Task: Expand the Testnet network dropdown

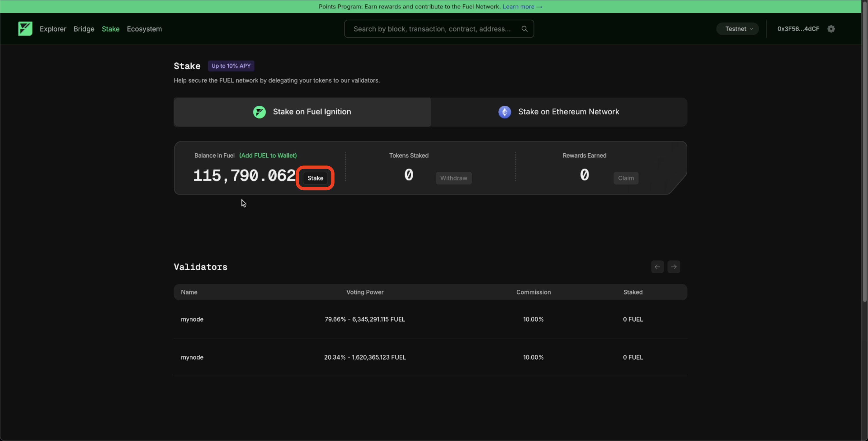Action: [x=737, y=29]
